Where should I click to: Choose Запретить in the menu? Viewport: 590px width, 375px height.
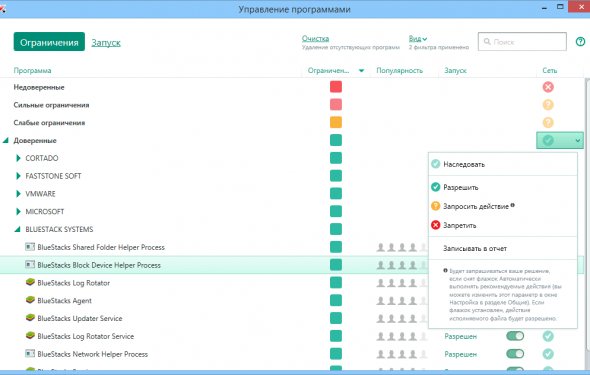tap(503, 225)
